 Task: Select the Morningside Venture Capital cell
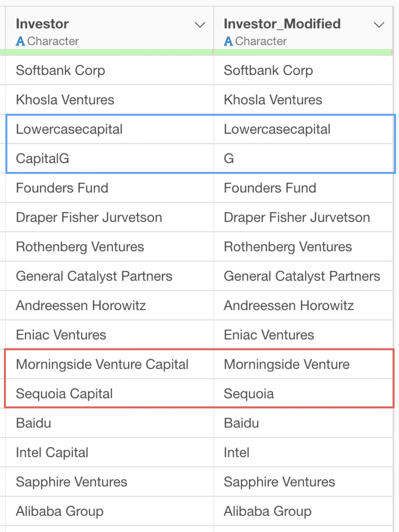(102, 364)
